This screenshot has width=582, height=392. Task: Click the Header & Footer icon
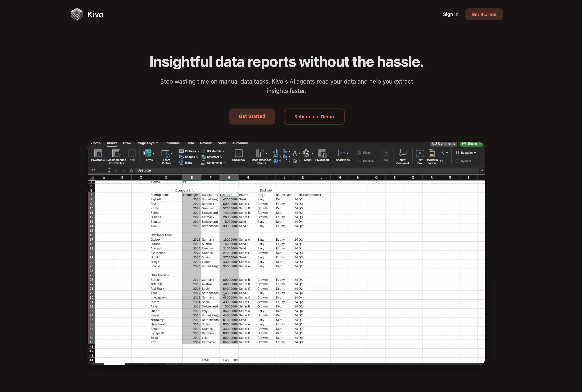431,153
